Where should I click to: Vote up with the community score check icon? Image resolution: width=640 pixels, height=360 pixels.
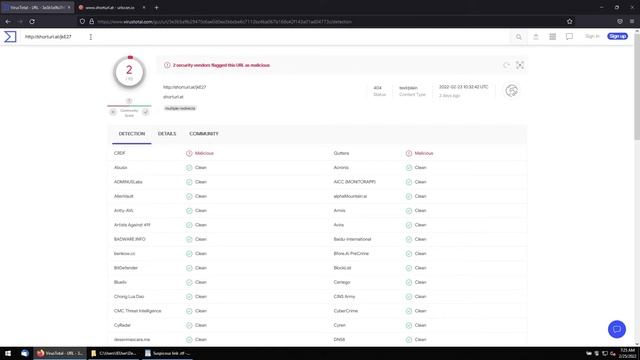click(145, 112)
